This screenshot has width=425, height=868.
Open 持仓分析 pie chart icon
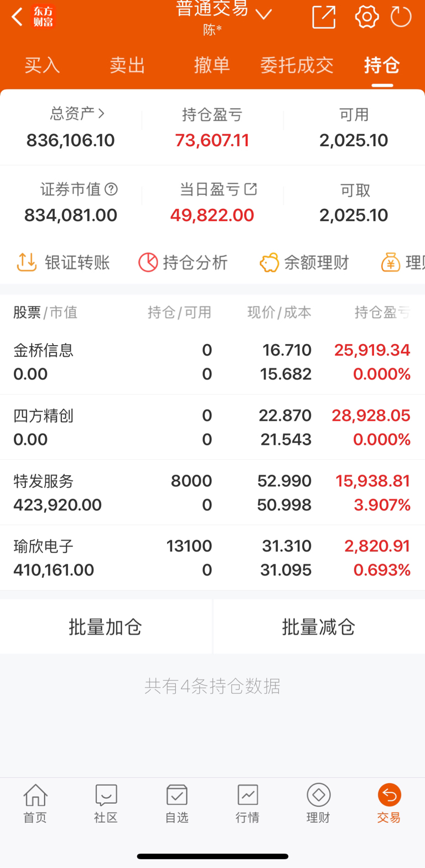[x=148, y=262]
